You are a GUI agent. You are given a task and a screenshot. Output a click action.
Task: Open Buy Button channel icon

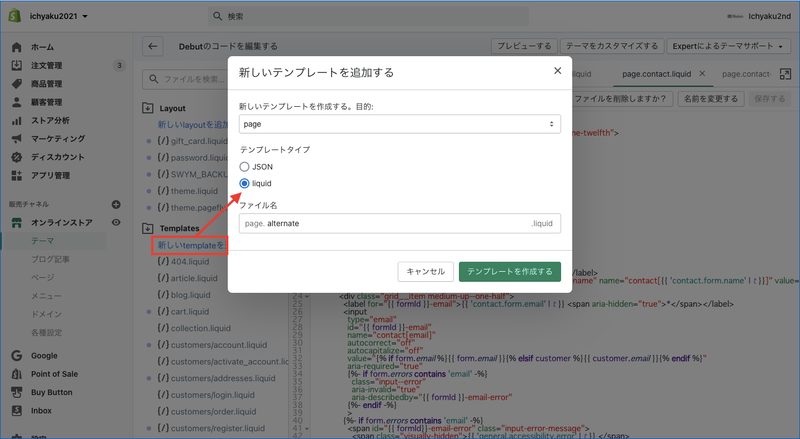(x=16, y=393)
